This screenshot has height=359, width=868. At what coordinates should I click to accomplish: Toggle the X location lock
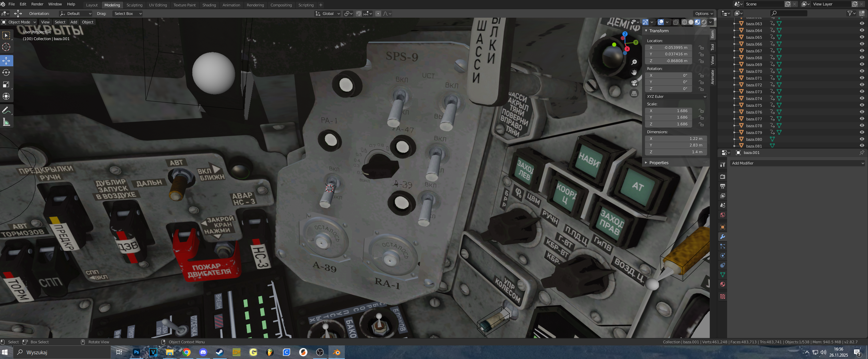[701, 48]
